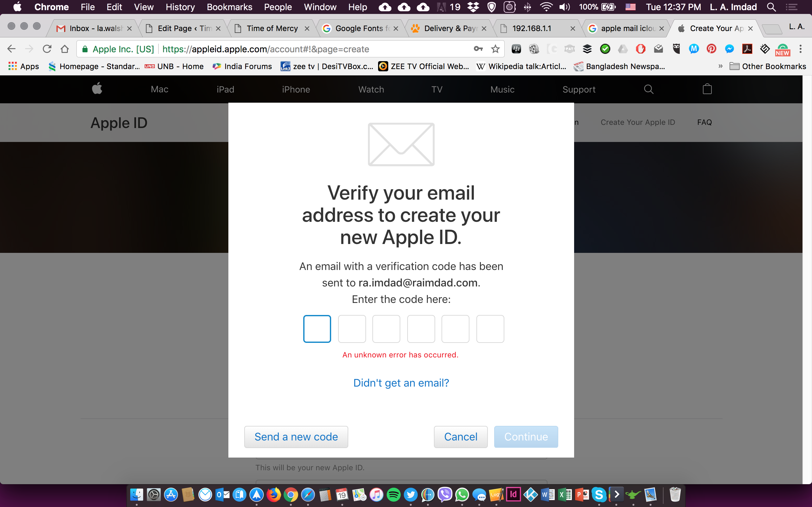
Task: Open the Apple Music menu item
Action: (x=502, y=89)
